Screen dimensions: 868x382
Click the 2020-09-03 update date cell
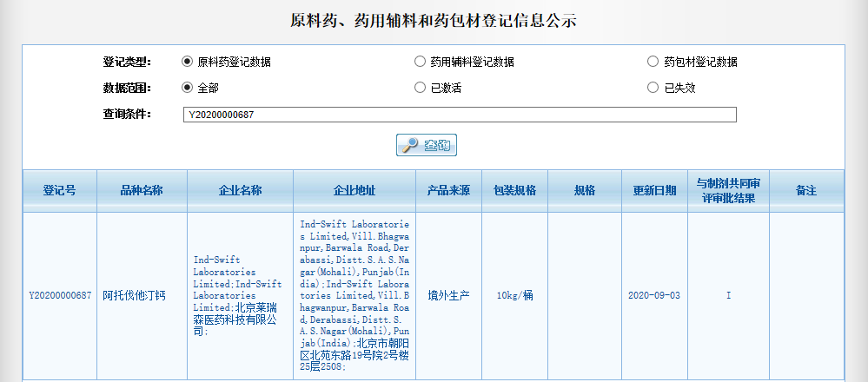click(654, 296)
